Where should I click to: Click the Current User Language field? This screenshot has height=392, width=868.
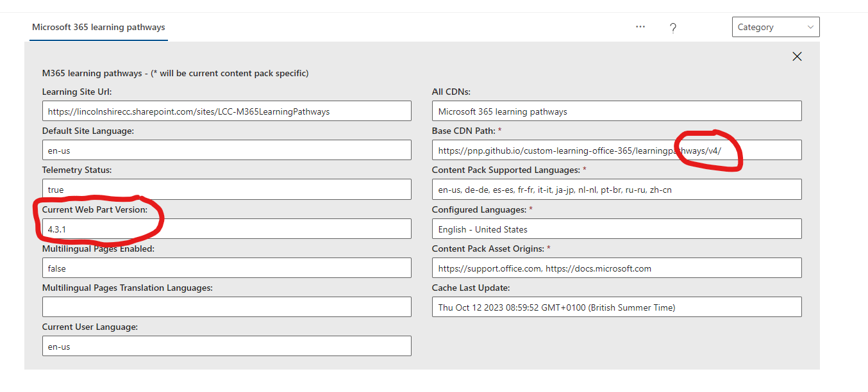point(227,346)
